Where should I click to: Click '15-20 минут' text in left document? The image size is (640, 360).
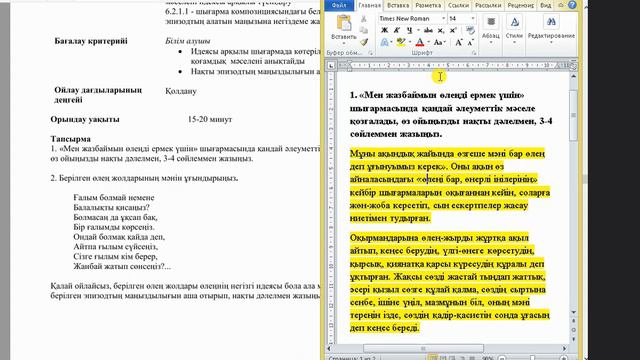click(210, 119)
